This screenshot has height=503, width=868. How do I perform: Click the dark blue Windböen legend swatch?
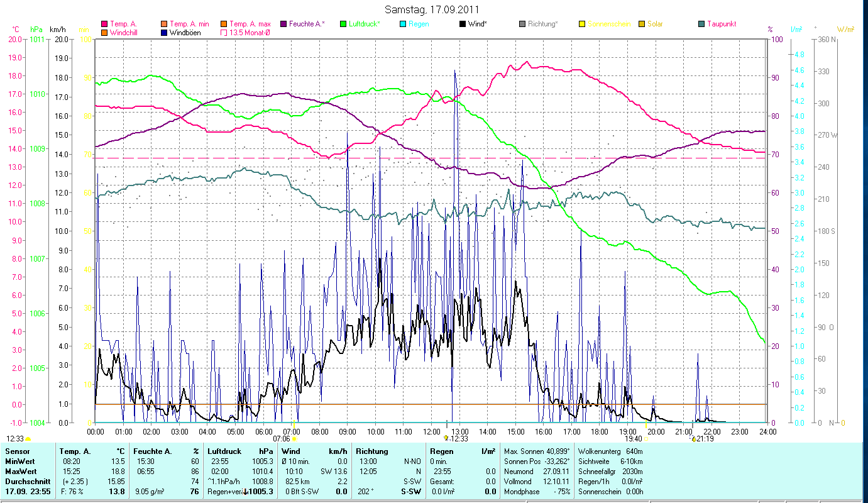[164, 32]
